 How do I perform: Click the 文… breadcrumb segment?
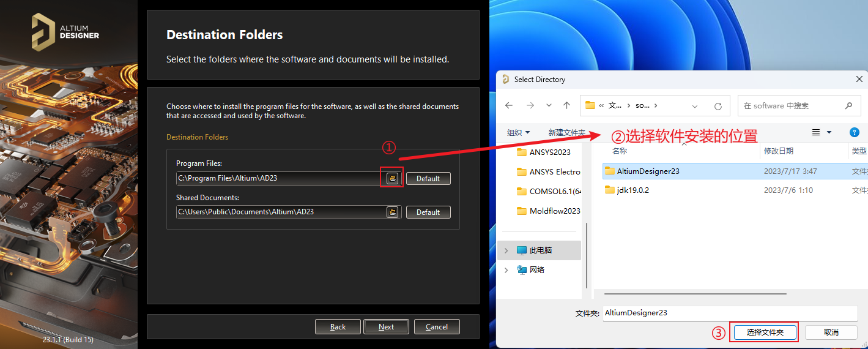tap(615, 105)
